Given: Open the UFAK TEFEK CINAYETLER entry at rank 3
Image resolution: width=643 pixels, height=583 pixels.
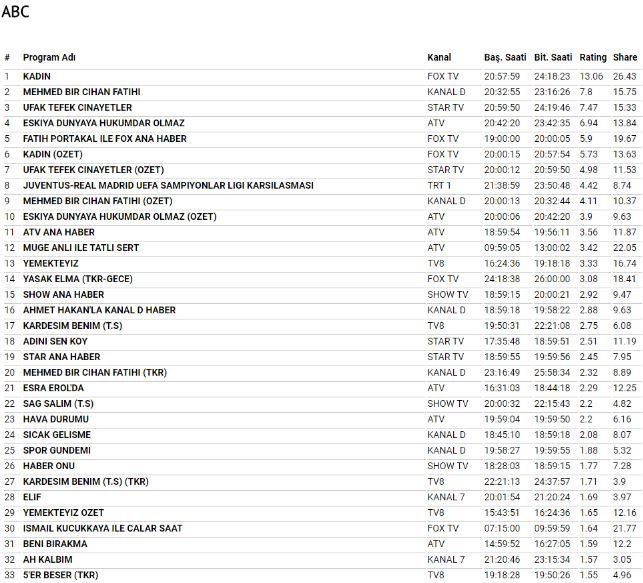Looking at the screenshot, I should point(77,107).
